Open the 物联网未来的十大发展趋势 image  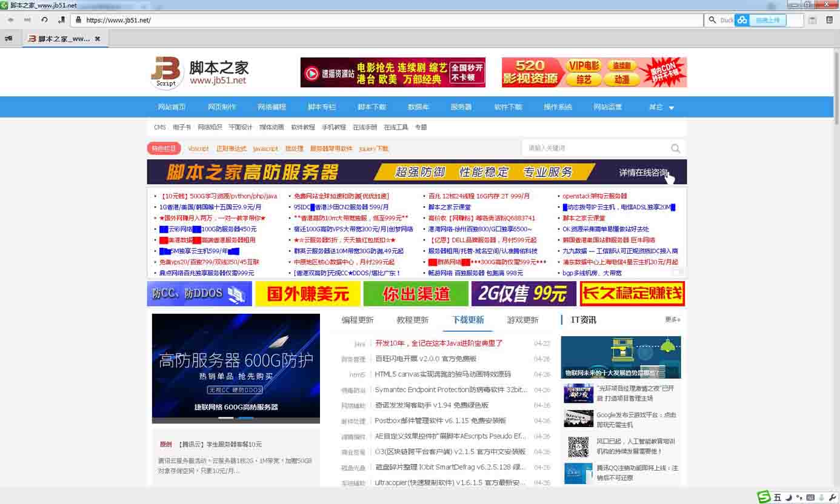[621, 357]
